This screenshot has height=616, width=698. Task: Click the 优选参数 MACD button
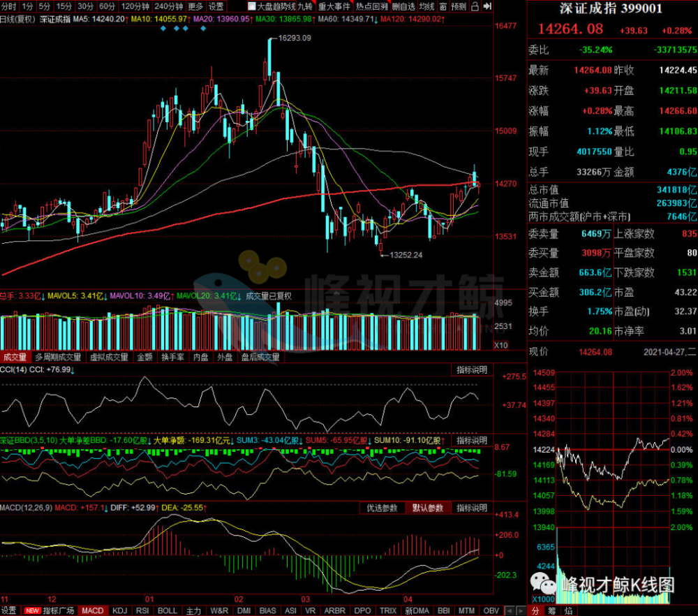pyautogui.click(x=382, y=508)
